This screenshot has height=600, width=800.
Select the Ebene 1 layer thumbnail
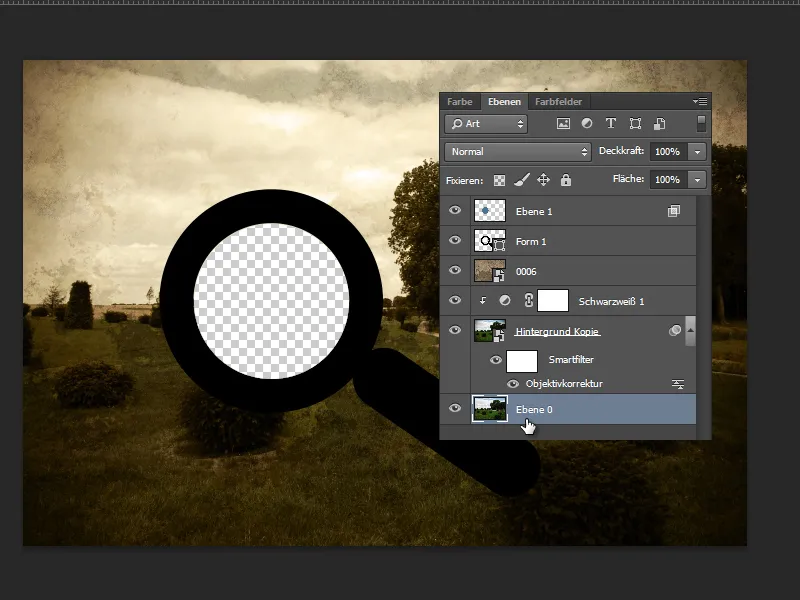tap(490, 211)
